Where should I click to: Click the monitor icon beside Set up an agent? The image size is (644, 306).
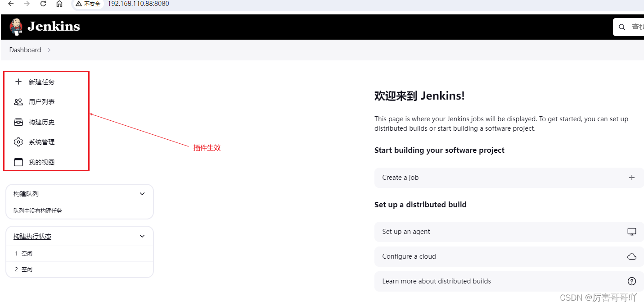click(632, 232)
